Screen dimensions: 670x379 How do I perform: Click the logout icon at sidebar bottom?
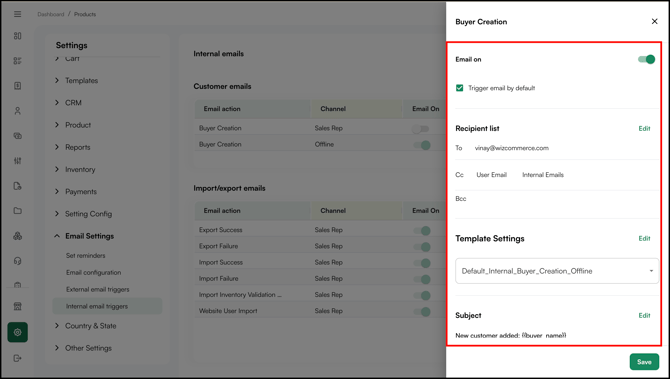coord(18,358)
